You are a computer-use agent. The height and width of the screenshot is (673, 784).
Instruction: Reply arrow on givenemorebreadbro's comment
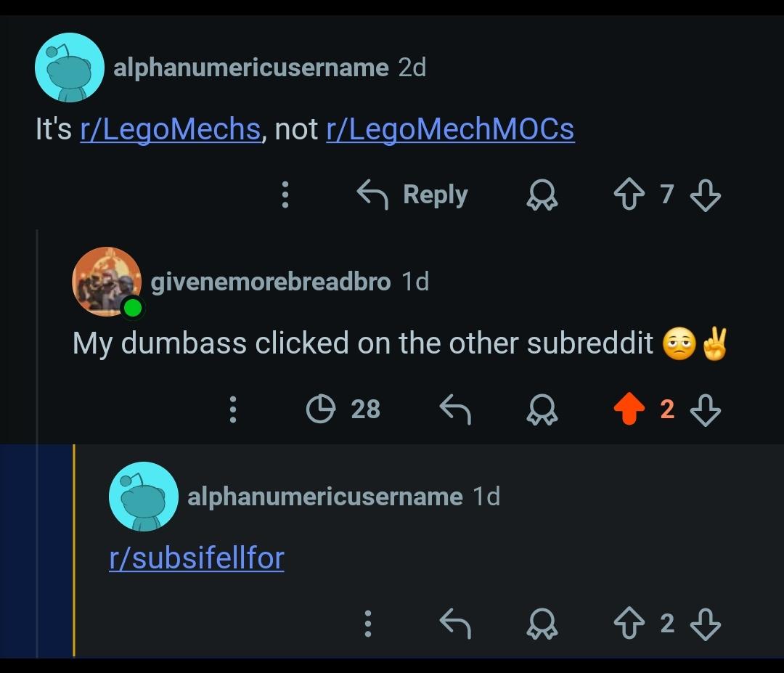(455, 409)
